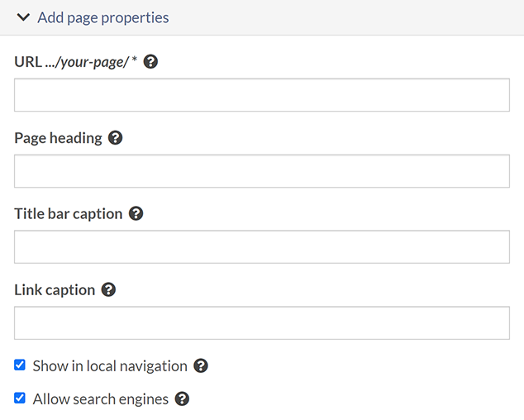Click the Title bar caption label

point(68,214)
